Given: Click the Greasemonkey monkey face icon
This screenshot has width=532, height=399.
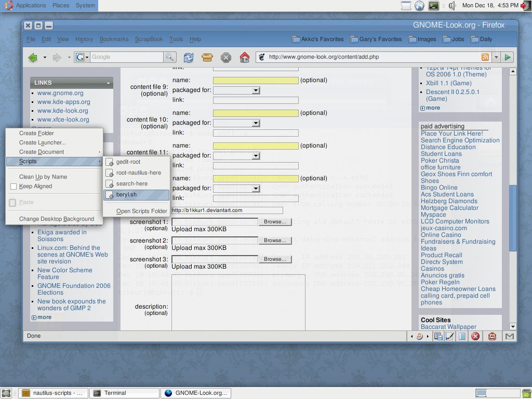Looking at the screenshot, I should pyautogui.click(x=493, y=336).
